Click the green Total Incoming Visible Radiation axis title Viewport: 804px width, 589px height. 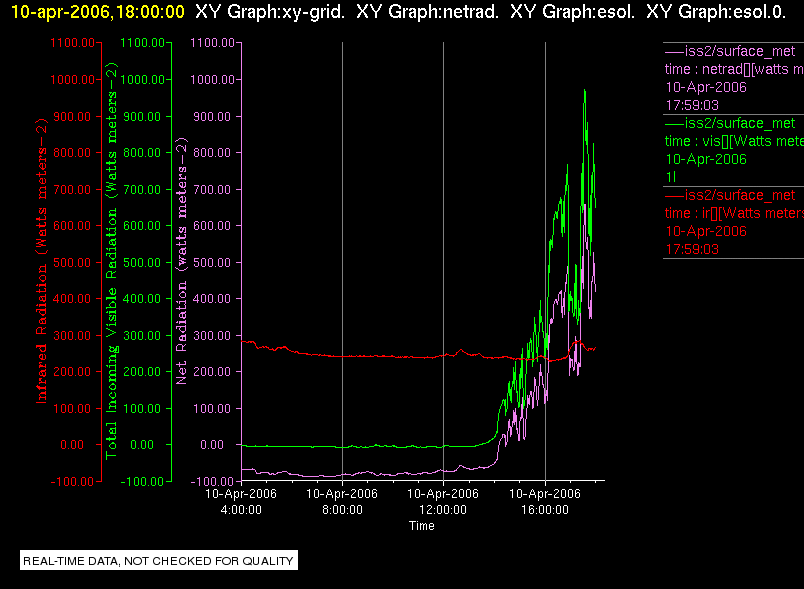click(112, 261)
